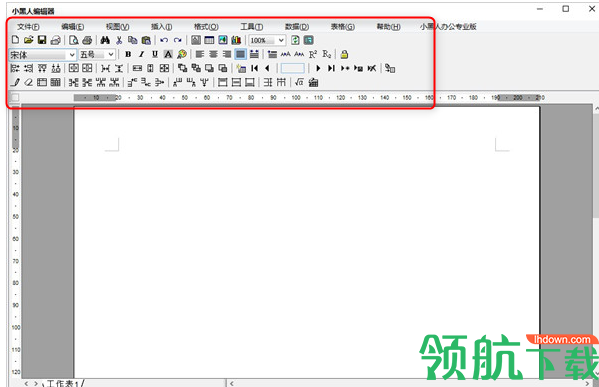Maximize the 小黑人编辑器 window

pyautogui.click(x=565, y=9)
